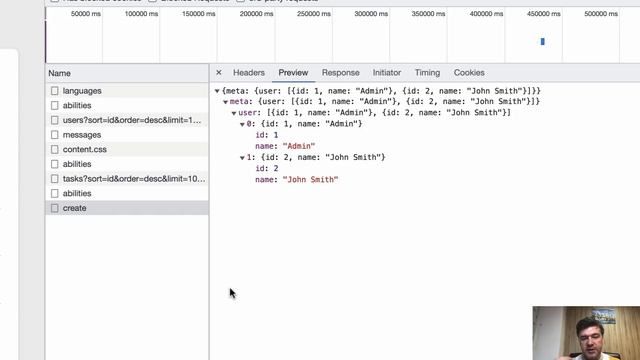Select the languages request row
The width and height of the screenshot is (640, 360).
coord(127,91)
